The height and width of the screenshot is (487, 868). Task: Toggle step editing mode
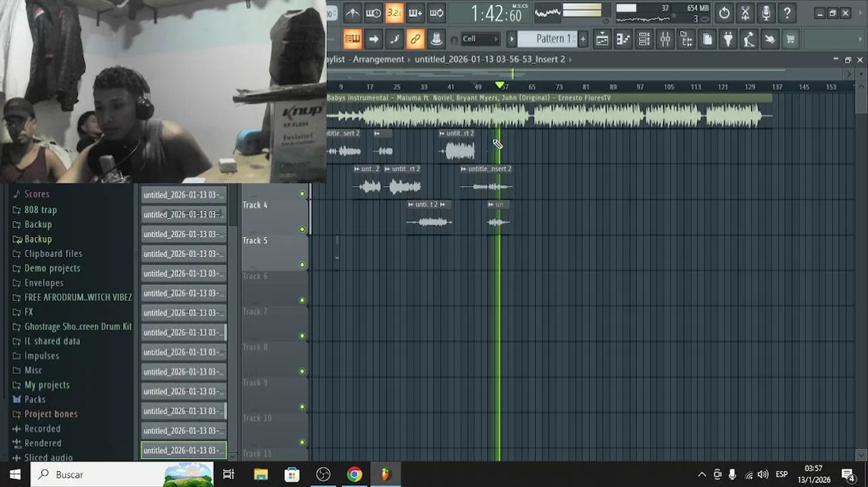[x=394, y=39]
